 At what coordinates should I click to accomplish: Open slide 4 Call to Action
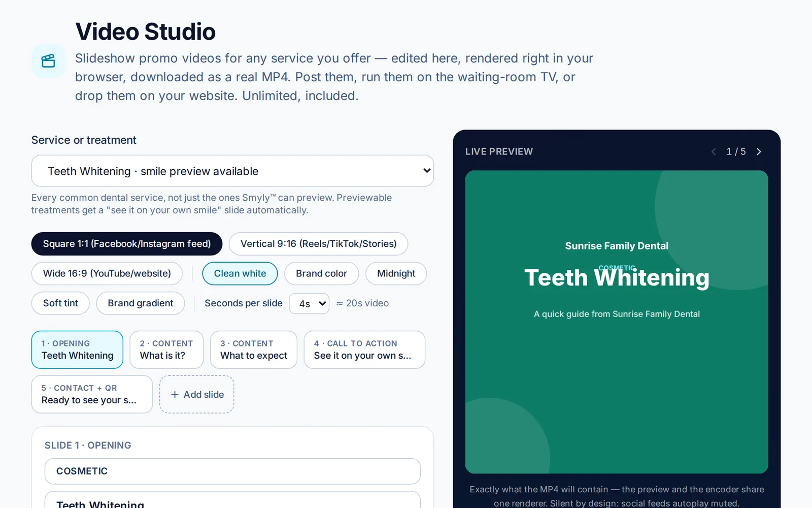point(364,350)
